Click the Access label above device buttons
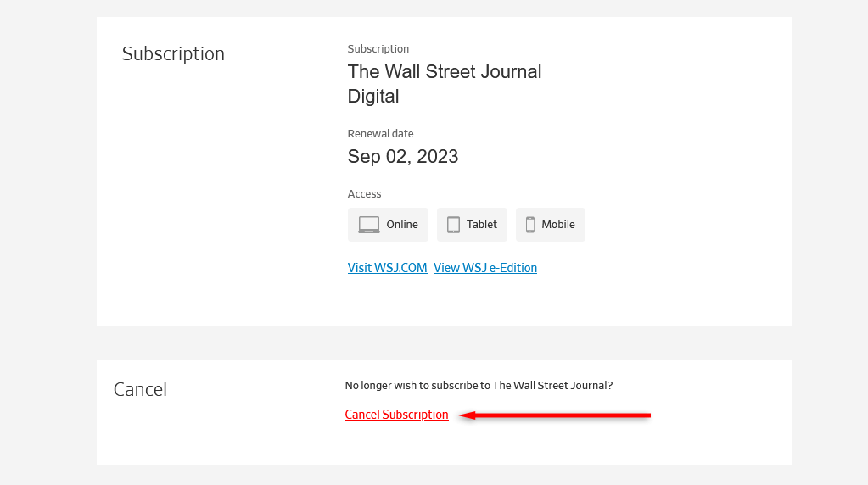This screenshot has width=868, height=485. pos(364,194)
